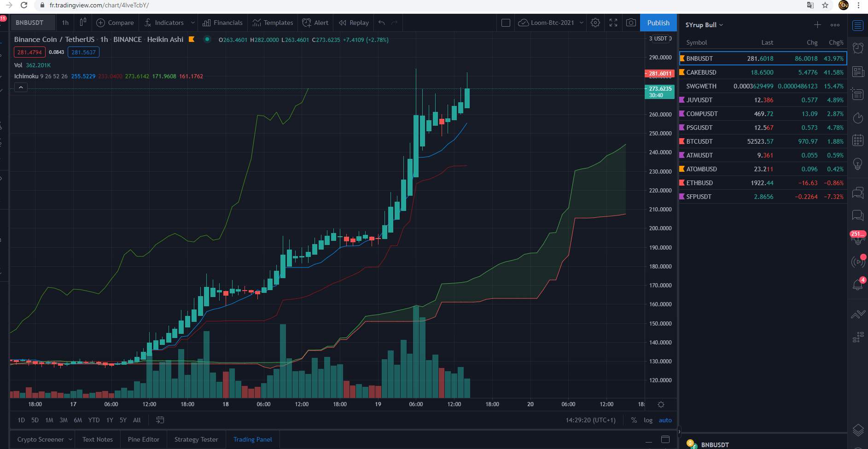Reload the page with browser refresh icon
The height and width of the screenshot is (449, 868).
pyautogui.click(x=24, y=5)
